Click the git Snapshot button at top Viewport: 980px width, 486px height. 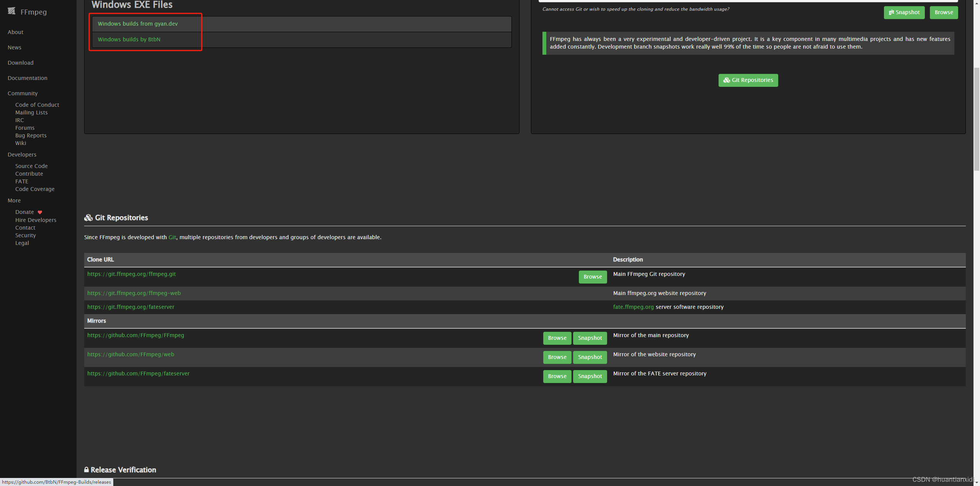(x=904, y=12)
